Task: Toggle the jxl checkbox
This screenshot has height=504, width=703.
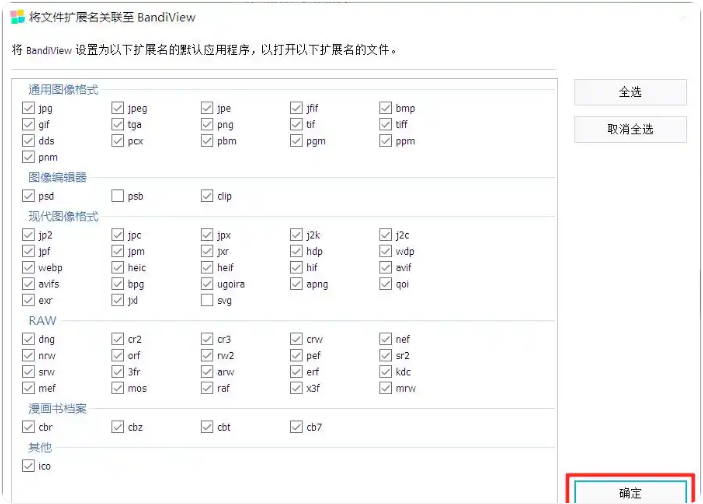Action: 117,300
